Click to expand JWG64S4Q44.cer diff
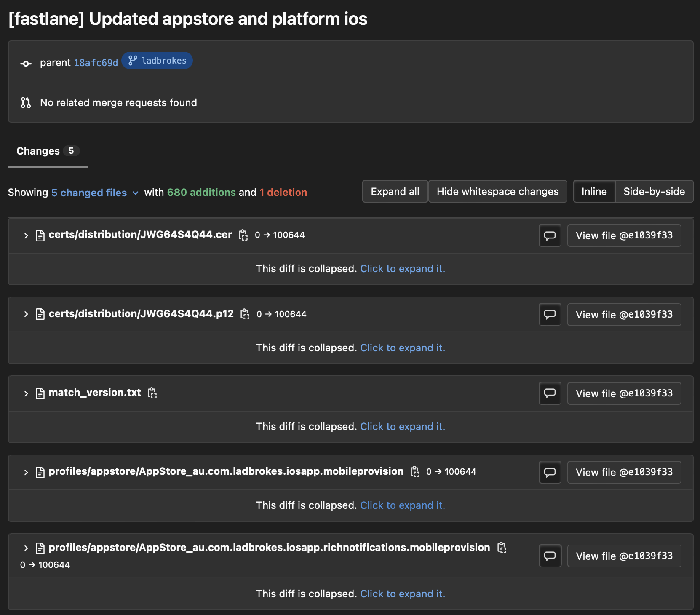Screen dimensions: 700x615 coord(403,269)
